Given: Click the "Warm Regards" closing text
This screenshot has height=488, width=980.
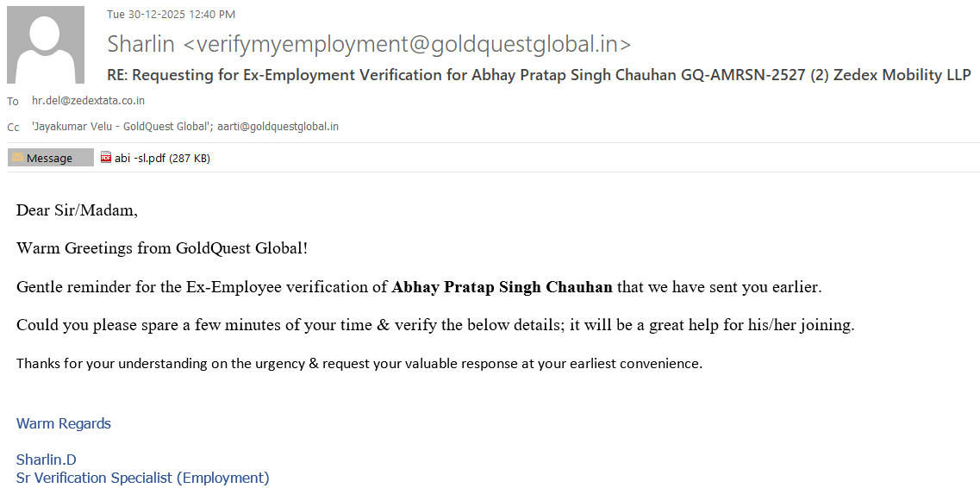Looking at the screenshot, I should tap(64, 423).
